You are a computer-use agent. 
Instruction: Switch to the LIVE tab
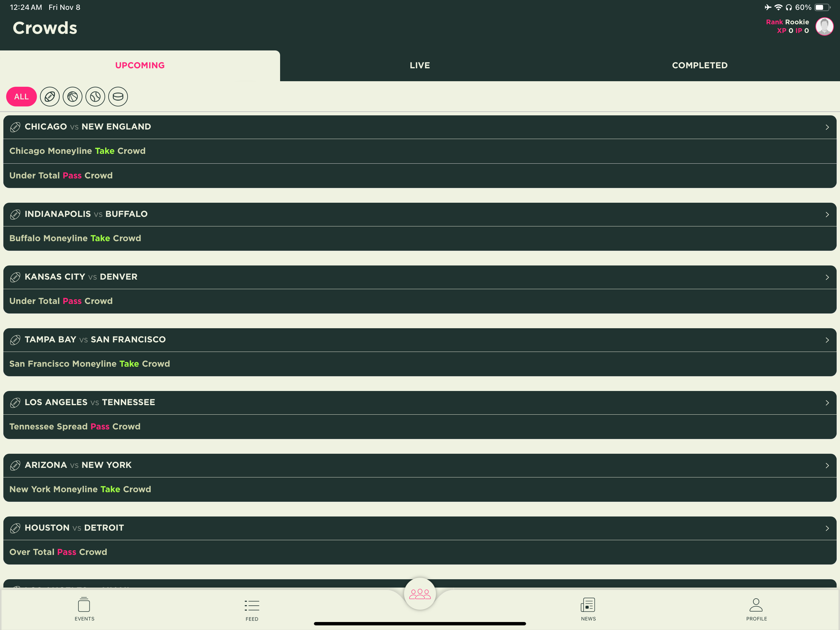click(420, 65)
